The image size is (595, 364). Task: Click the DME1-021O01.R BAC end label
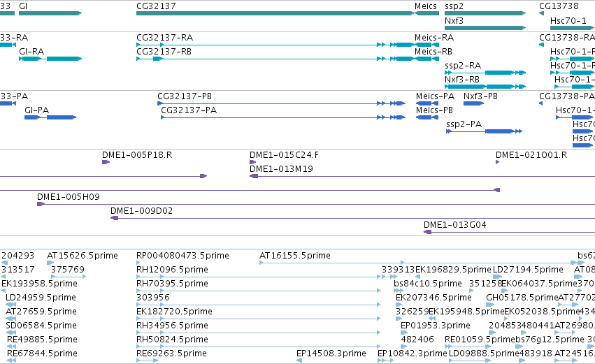pyautogui.click(x=531, y=154)
